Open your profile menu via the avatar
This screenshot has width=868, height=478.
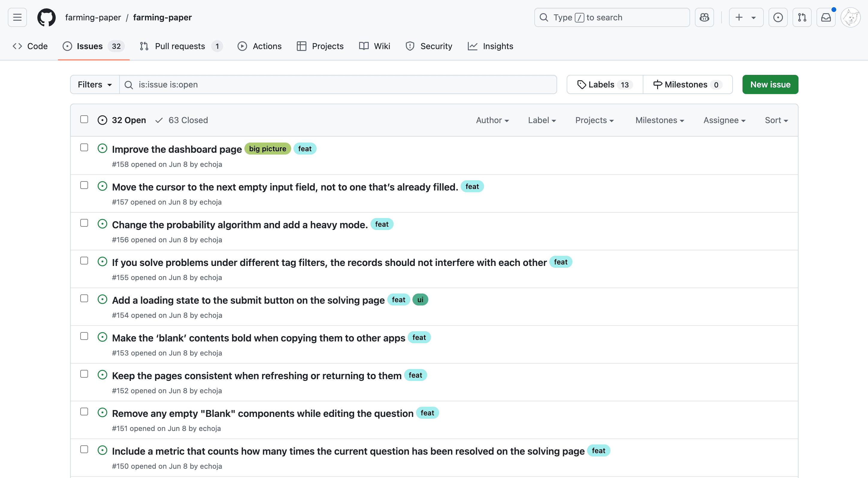tap(850, 17)
